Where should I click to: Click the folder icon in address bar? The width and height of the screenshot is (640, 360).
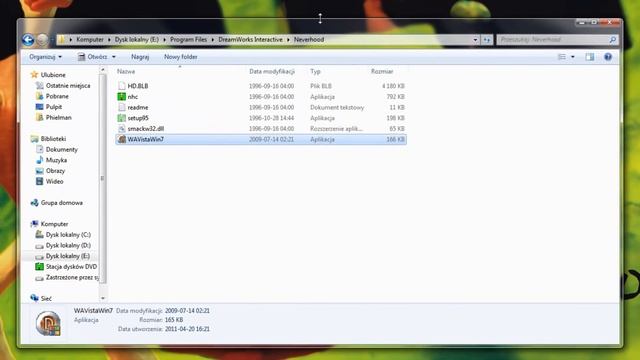[61, 40]
